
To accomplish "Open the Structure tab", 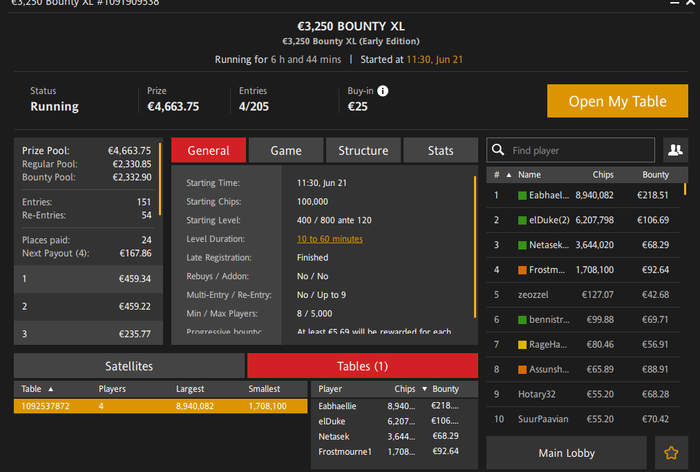I will click(363, 150).
